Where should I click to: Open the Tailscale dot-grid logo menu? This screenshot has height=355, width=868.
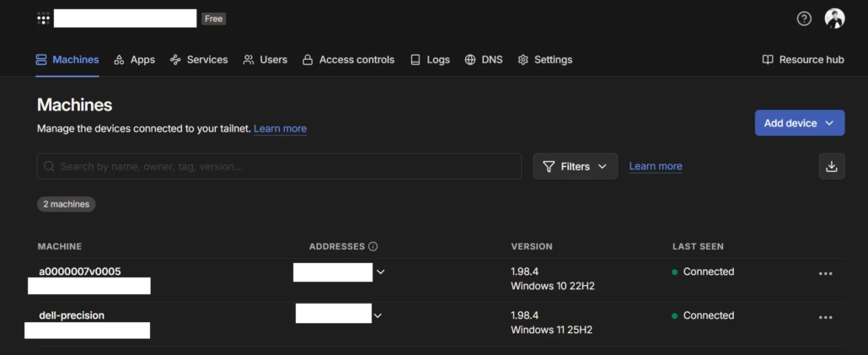[43, 19]
